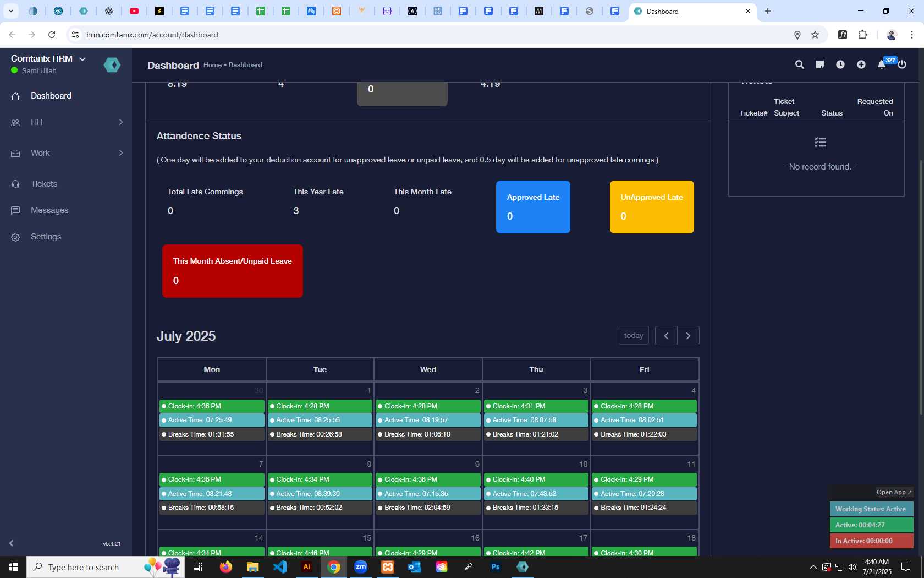Open Outlook from the taskbar
The height and width of the screenshot is (578, 924).
click(415, 566)
